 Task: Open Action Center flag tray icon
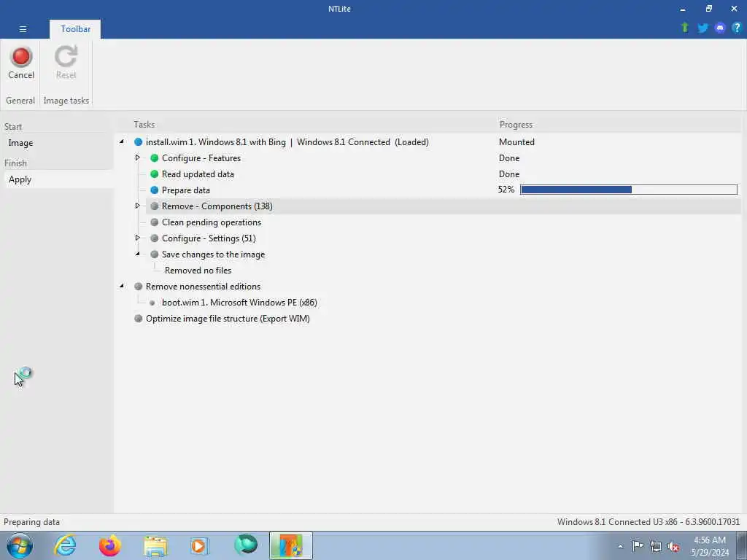tap(638, 546)
